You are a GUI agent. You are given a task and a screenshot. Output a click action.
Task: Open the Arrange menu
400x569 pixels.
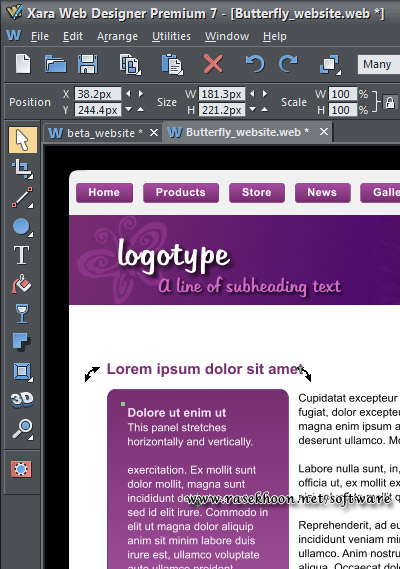[117, 36]
